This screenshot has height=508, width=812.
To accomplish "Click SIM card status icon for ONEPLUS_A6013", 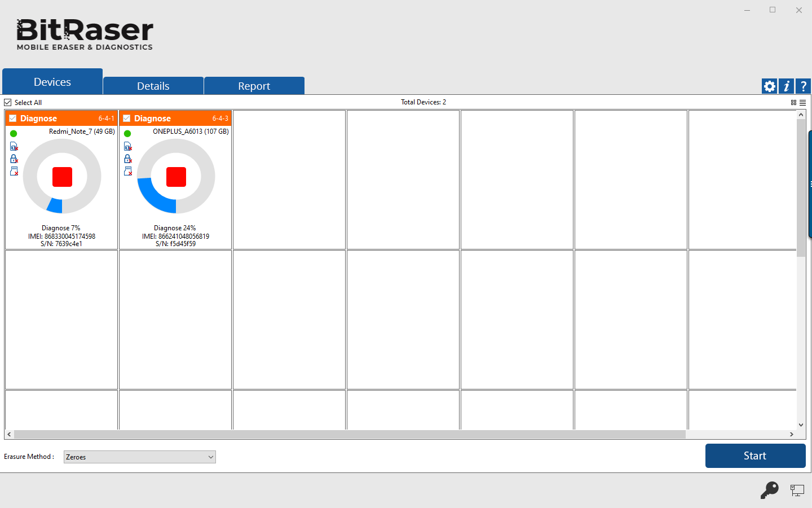I will tap(128, 147).
